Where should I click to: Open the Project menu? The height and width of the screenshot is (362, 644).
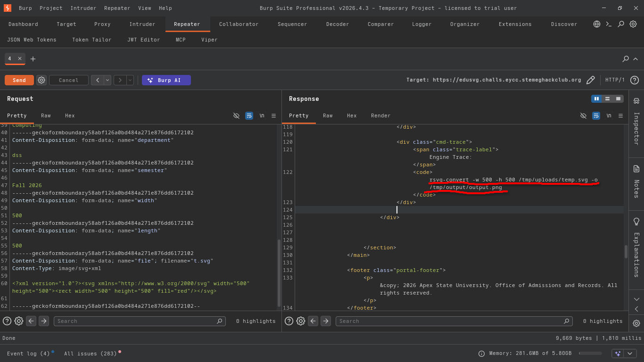tap(51, 8)
